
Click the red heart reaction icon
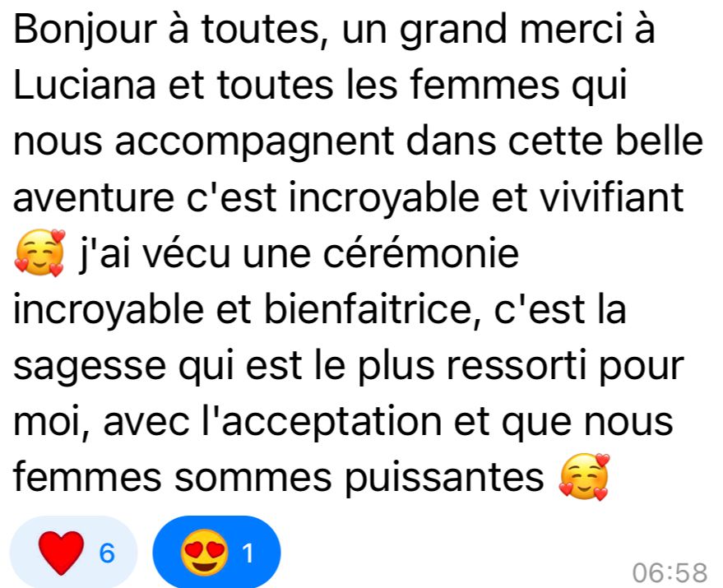(61, 552)
